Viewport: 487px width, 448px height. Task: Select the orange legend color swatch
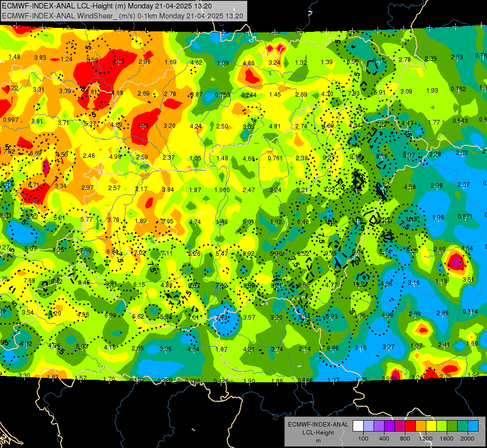point(421,426)
